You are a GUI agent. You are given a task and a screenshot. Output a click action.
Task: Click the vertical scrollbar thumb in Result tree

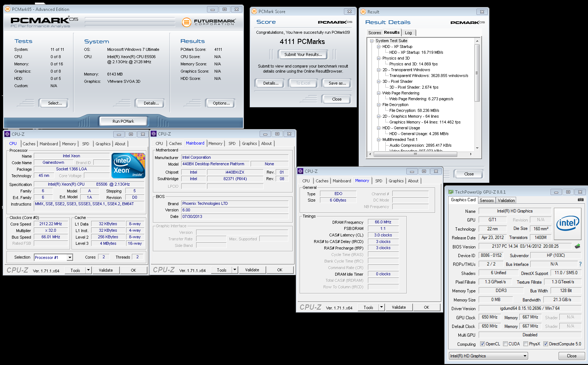[477, 73]
